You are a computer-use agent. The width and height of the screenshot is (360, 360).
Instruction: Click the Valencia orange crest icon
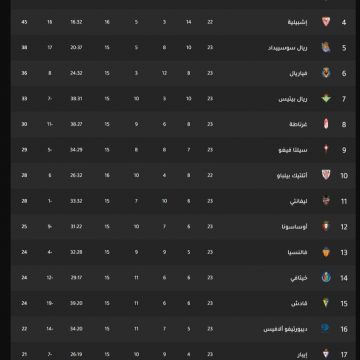326,252
